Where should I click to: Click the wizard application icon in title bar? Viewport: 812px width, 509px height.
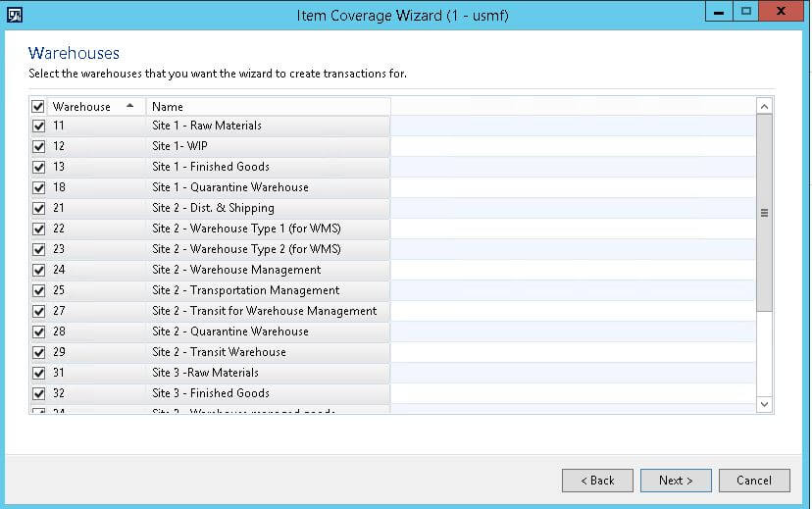pos(15,14)
